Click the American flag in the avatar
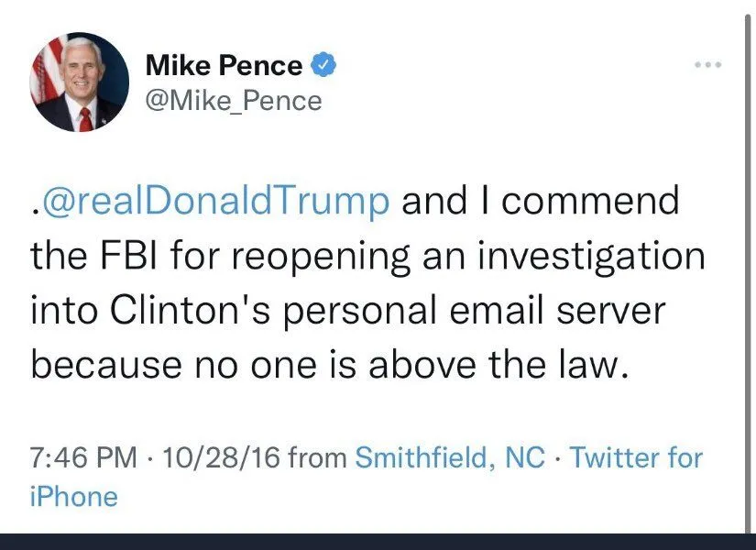Image resolution: width=756 pixels, height=550 pixels. click(x=46, y=73)
